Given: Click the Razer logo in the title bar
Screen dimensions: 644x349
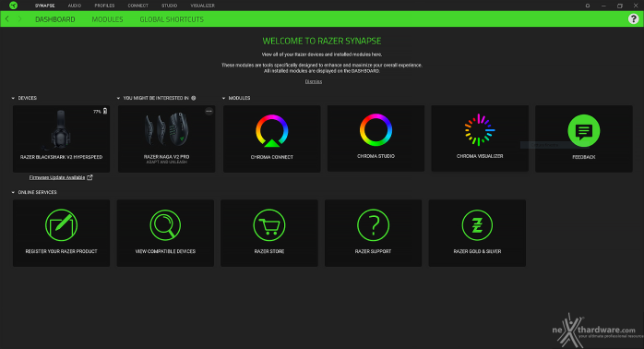Looking at the screenshot, I should (x=13, y=6).
